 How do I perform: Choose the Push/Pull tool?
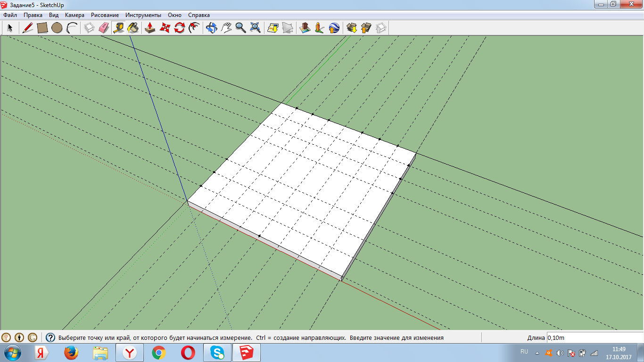(x=150, y=28)
